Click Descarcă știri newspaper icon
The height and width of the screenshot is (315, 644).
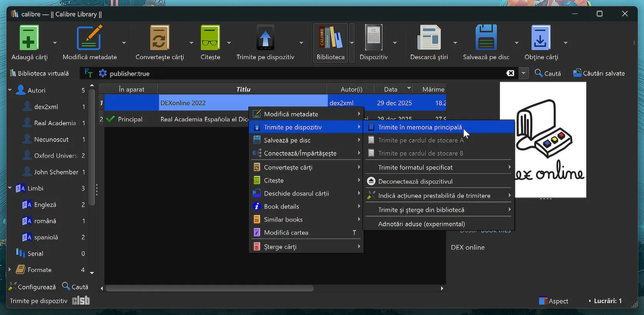(429, 38)
